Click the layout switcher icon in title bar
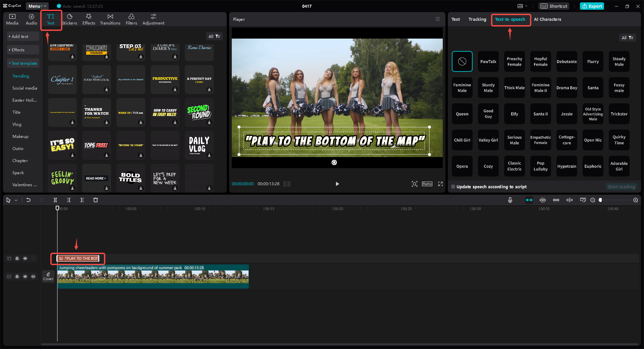 tap(520, 6)
